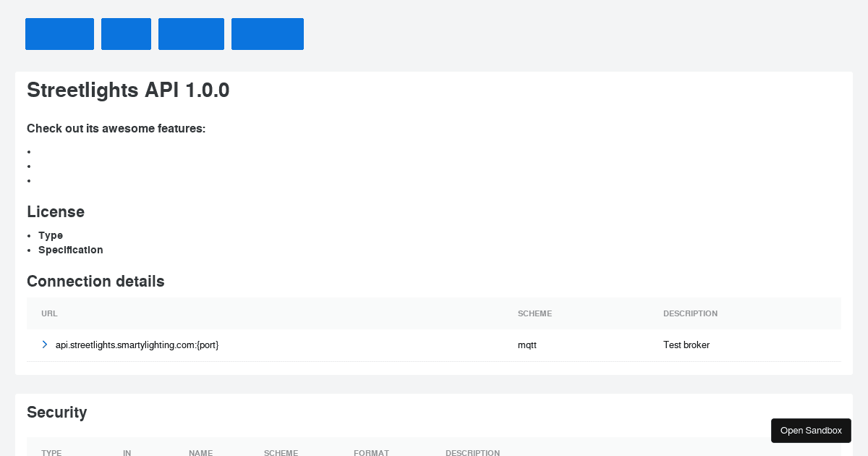This screenshot has height=456, width=868.
Task: Select the Connection details heading
Action: tap(95, 281)
